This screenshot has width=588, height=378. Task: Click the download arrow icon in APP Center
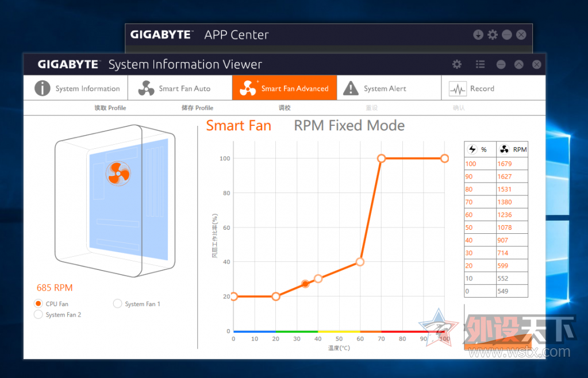click(478, 35)
